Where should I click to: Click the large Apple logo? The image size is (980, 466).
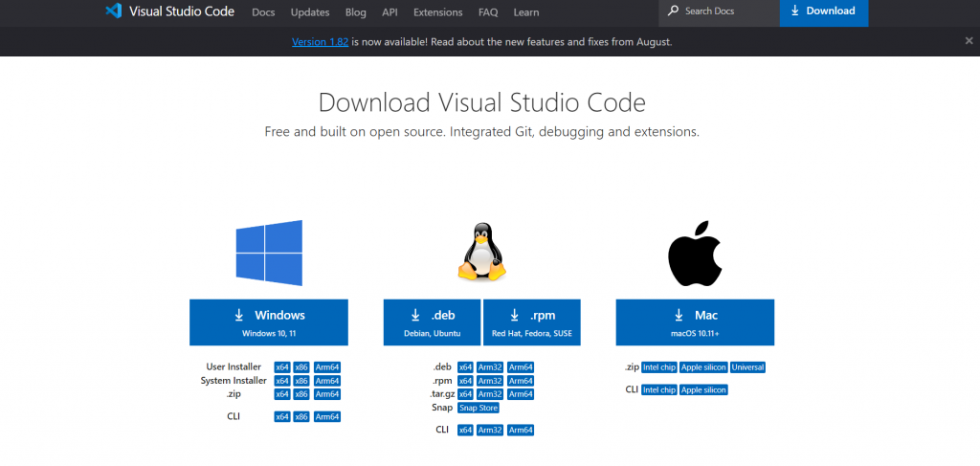coord(695,253)
